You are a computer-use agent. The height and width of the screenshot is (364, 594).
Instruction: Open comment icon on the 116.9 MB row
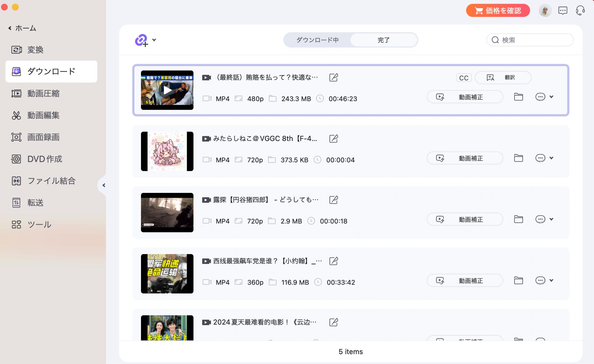coord(540,280)
